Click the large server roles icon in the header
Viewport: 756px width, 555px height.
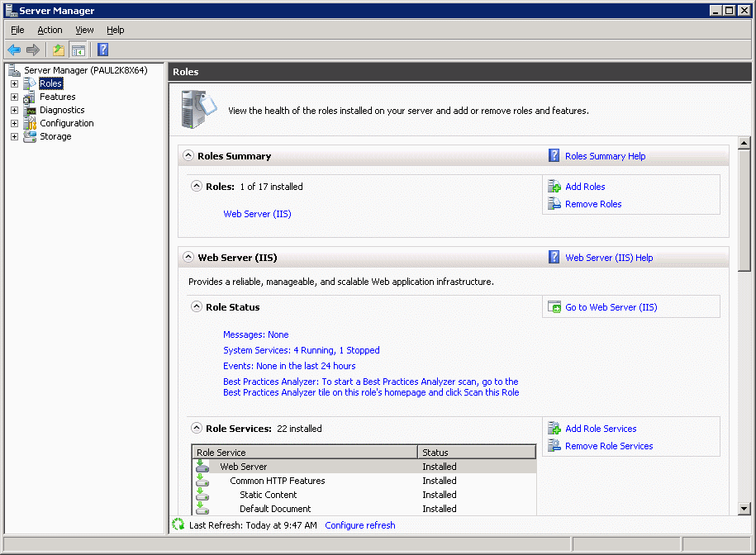[x=198, y=109]
